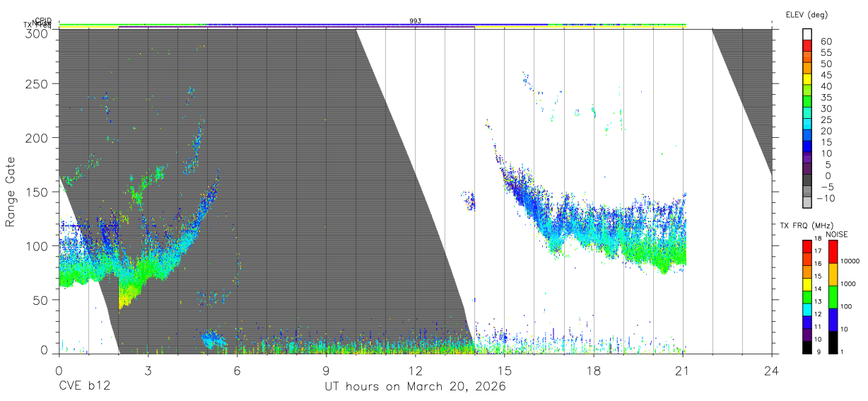This screenshot has width=868, height=401.
Task: Select the orange NOISE swatch between 1000 and 10000
Action: [x=833, y=274]
